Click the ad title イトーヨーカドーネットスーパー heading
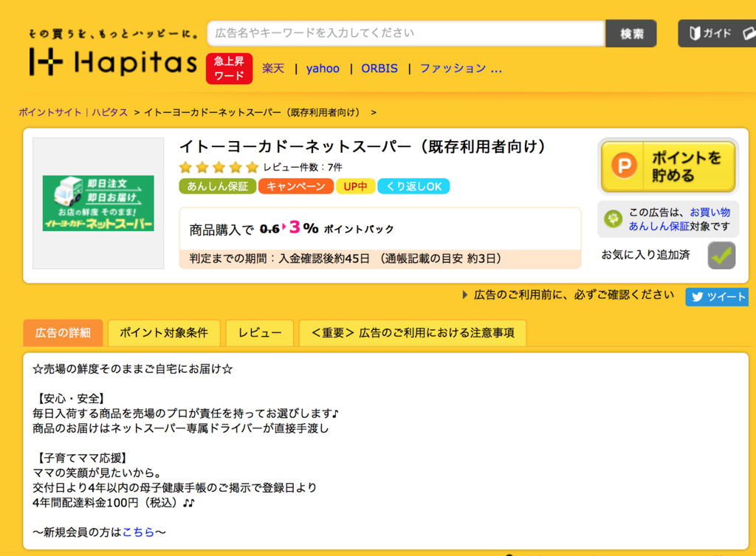Image resolution: width=756 pixels, height=556 pixels. pos(363,146)
